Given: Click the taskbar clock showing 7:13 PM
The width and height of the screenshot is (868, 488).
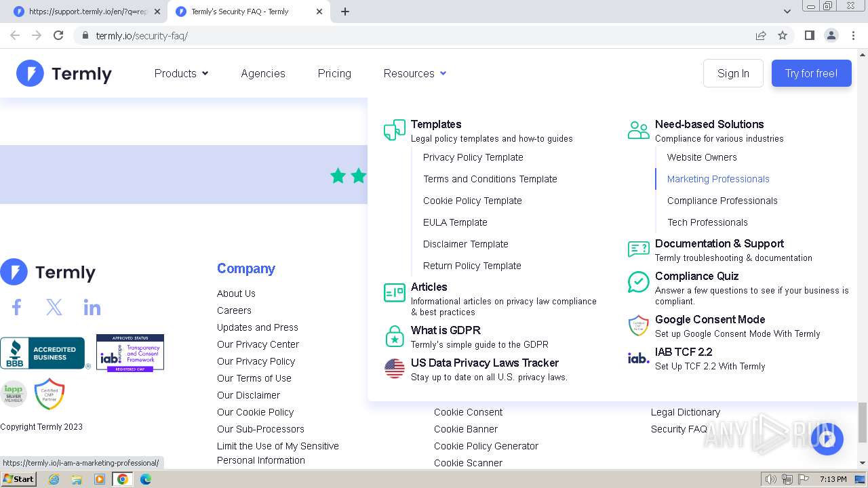Looking at the screenshot, I should point(833,479).
